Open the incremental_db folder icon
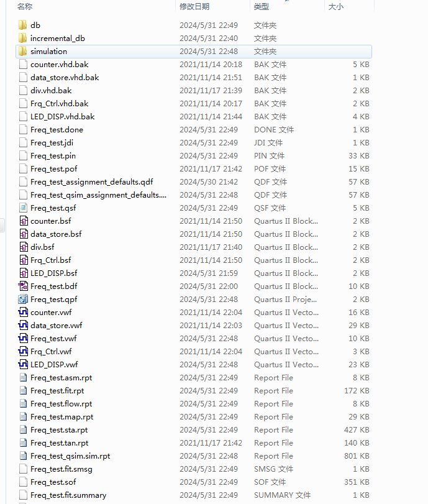 pos(23,39)
